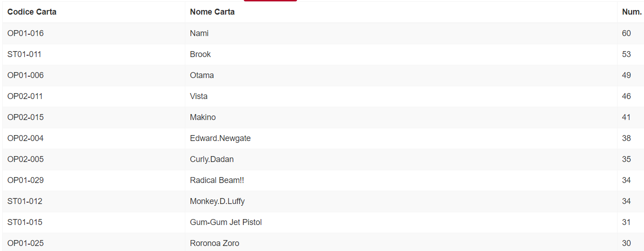Select the OP01-016 card code

point(26,33)
